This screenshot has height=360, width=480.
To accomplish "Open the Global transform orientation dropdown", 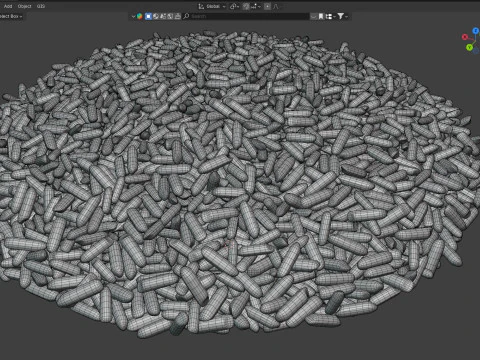I will pos(212,6).
